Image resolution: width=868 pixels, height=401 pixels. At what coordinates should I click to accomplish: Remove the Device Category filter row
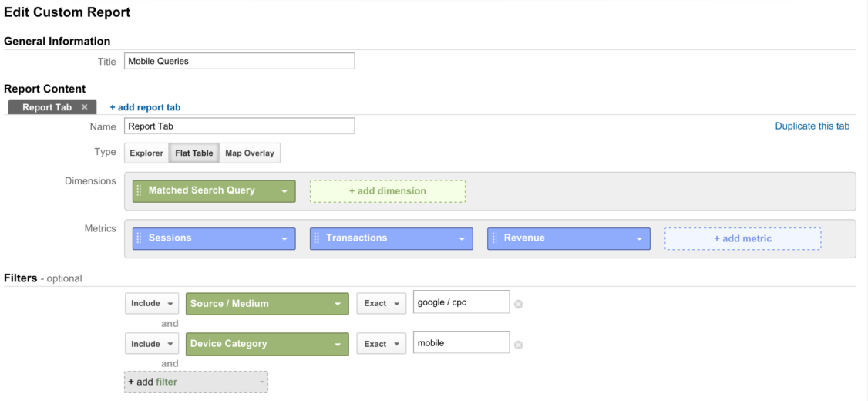coord(518,345)
